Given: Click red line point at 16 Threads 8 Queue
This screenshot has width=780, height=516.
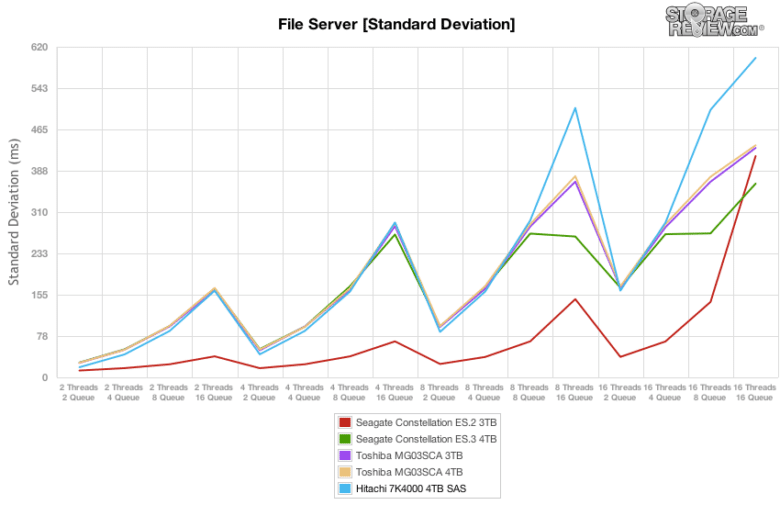Looking at the screenshot, I should (x=710, y=302).
